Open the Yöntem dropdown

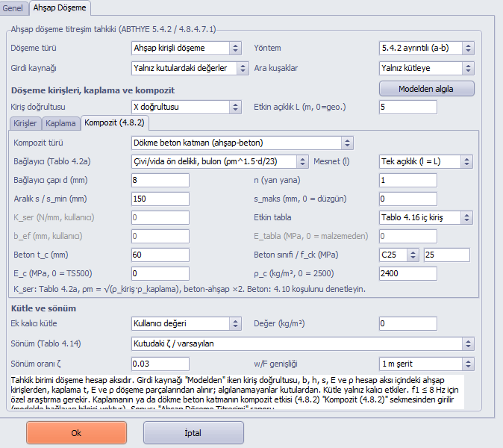coord(426,48)
